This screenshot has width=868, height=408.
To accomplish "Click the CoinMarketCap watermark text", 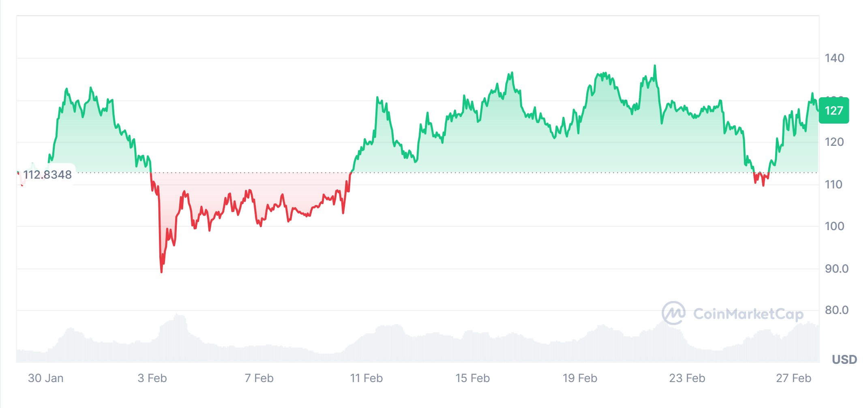I will click(748, 314).
